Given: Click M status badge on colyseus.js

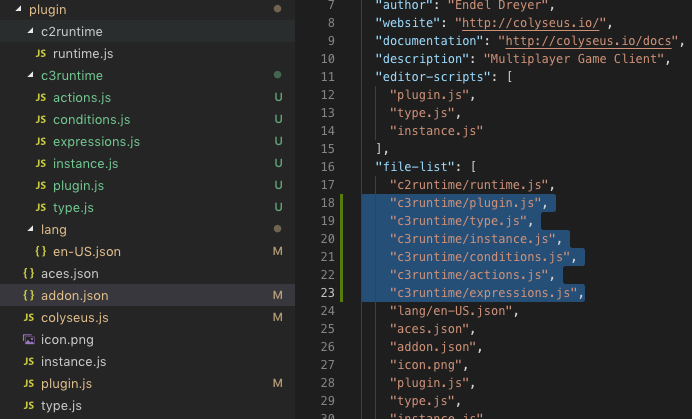Looking at the screenshot, I should click(x=278, y=317).
